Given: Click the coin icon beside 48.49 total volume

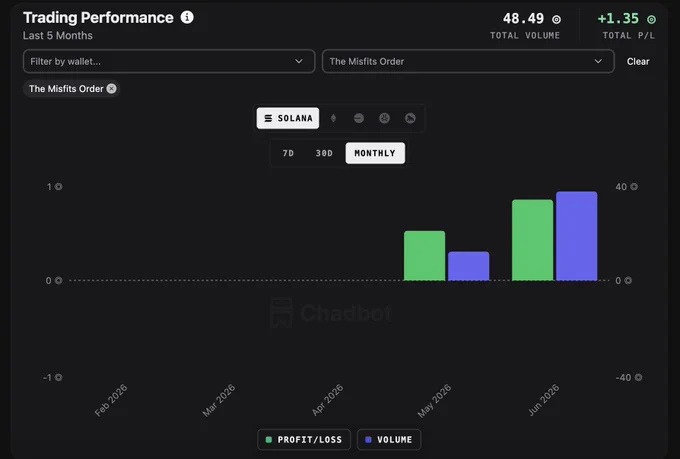Looking at the screenshot, I should tap(556, 20).
